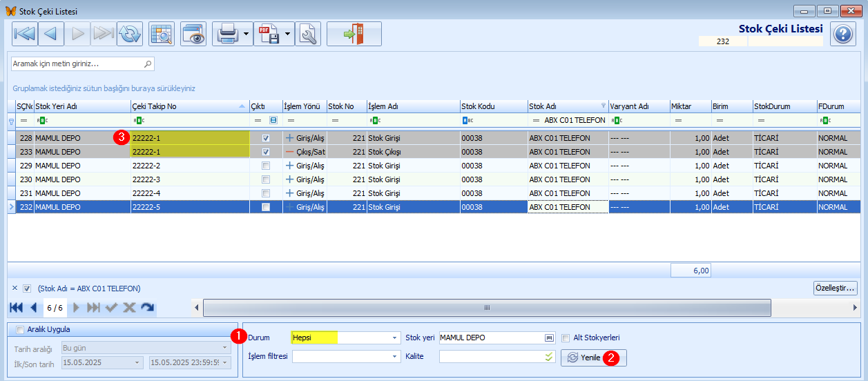
Task: Jump to last record in grid navigator
Action: [93, 307]
